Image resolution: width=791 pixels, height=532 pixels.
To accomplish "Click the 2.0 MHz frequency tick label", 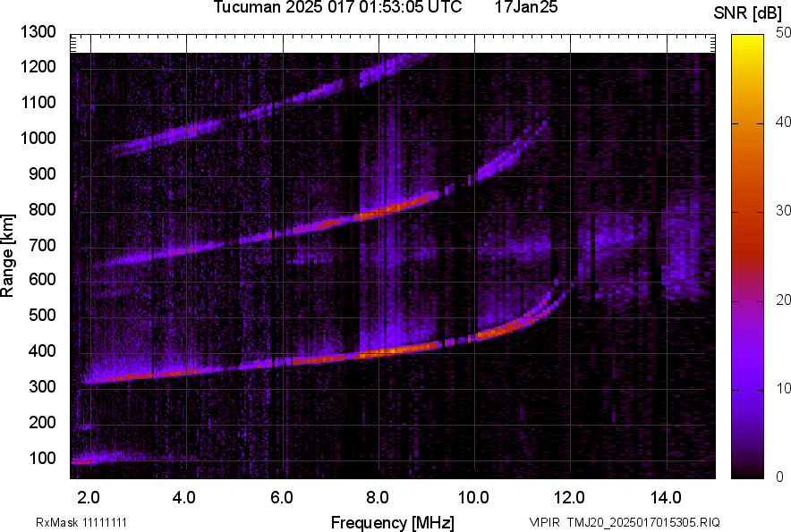I will 89,496.
